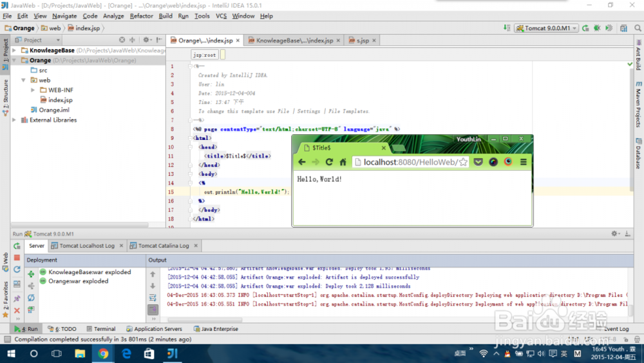
Task: Open the Project view selector dropdown
Action: click(x=37, y=40)
